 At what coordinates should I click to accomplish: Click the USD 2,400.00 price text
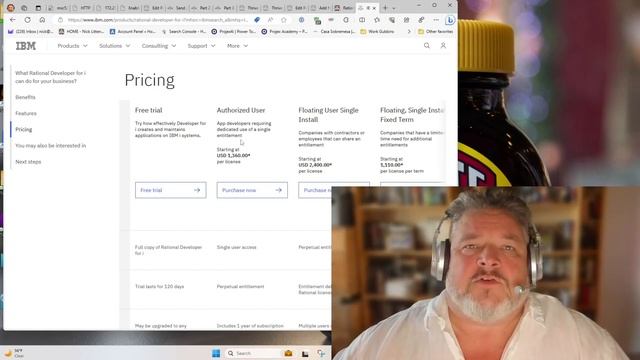(315, 165)
